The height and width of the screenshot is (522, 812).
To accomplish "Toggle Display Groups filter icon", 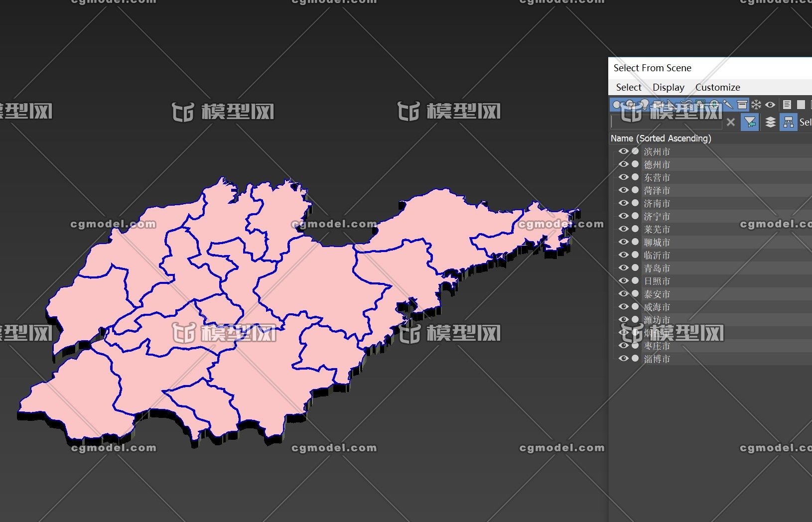I will pyautogui.click(x=700, y=105).
